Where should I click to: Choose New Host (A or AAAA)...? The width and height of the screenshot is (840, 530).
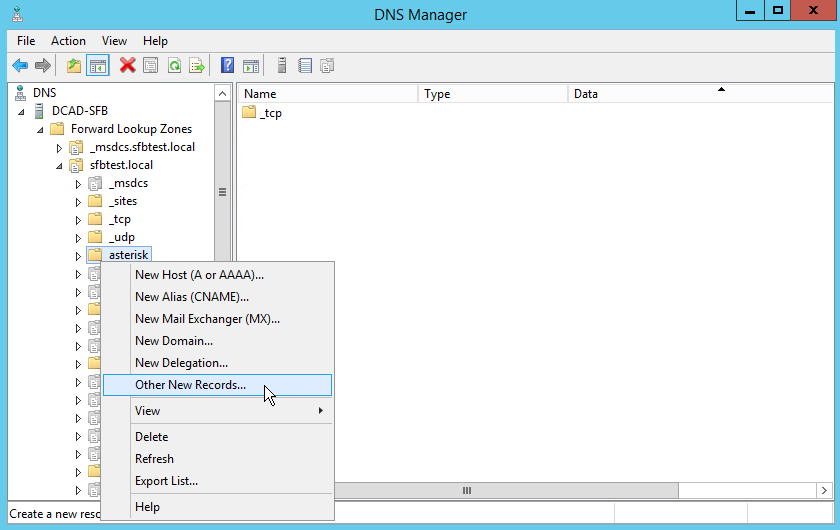click(x=218, y=275)
